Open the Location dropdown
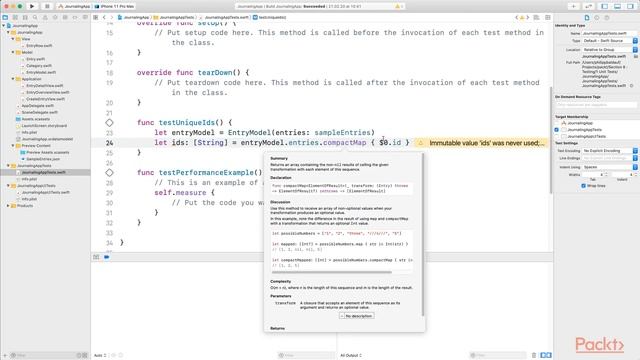This screenshot has height=360, width=640. click(x=610, y=49)
